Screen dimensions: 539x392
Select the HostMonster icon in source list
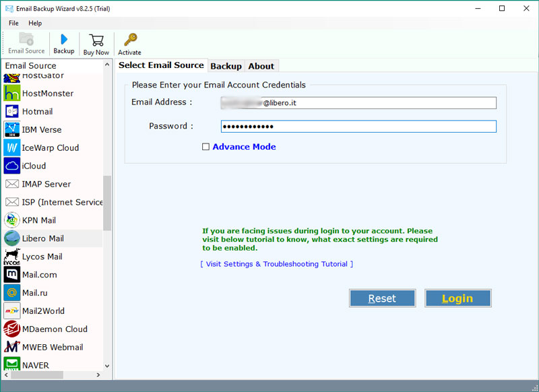tap(12, 93)
